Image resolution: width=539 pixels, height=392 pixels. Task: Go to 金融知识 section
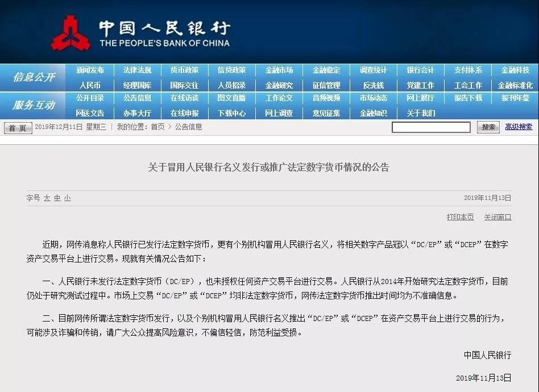pos(374,113)
